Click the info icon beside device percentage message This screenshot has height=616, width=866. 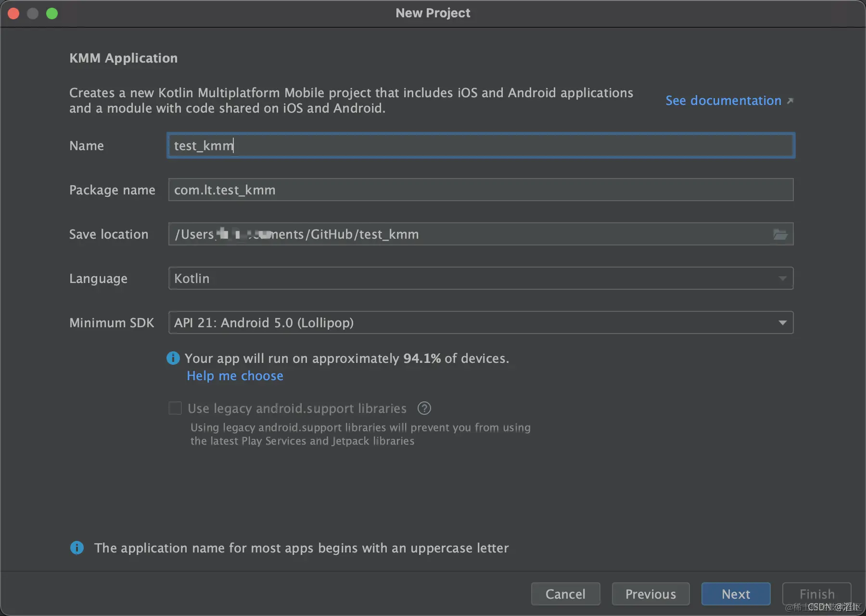(x=173, y=358)
